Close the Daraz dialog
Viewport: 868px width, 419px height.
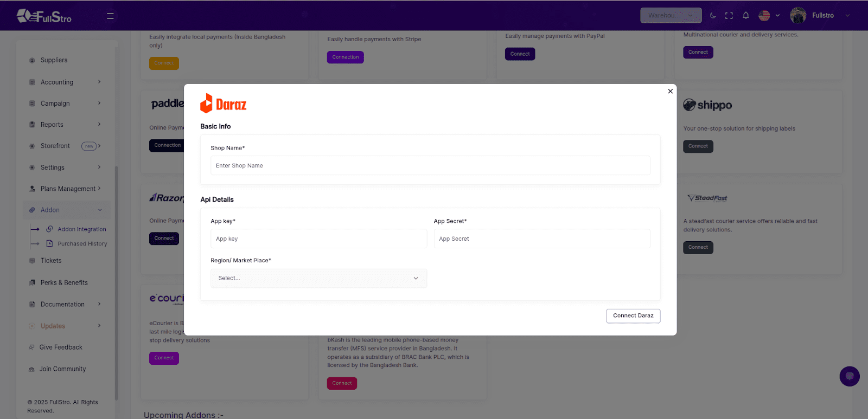[671, 91]
